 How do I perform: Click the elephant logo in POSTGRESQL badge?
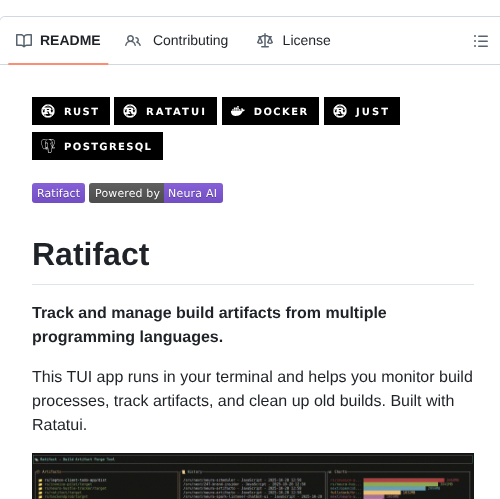48,146
